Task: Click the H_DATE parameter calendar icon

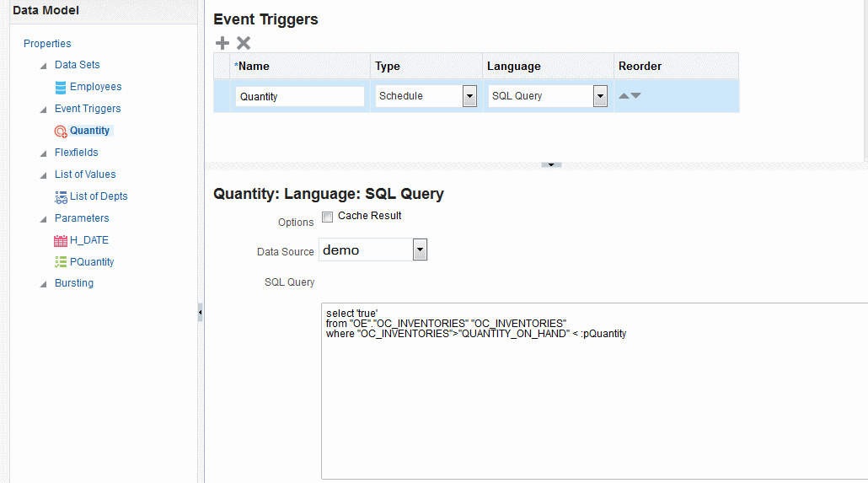Action: click(61, 240)
